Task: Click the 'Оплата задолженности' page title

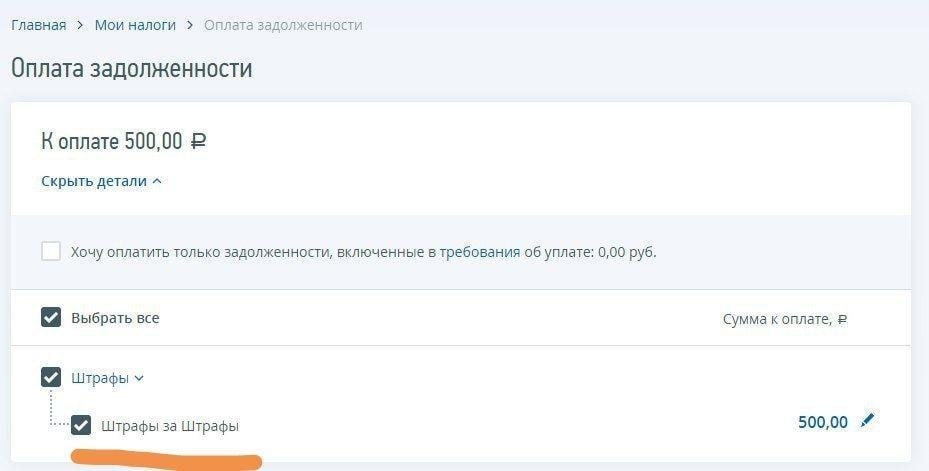Action: tap(132, 68)
